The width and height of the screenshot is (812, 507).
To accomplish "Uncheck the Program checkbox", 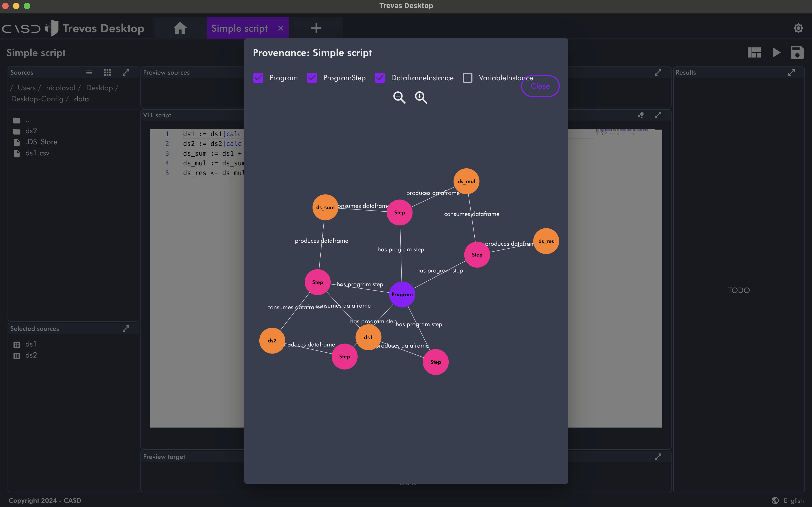I will point(258,78).
